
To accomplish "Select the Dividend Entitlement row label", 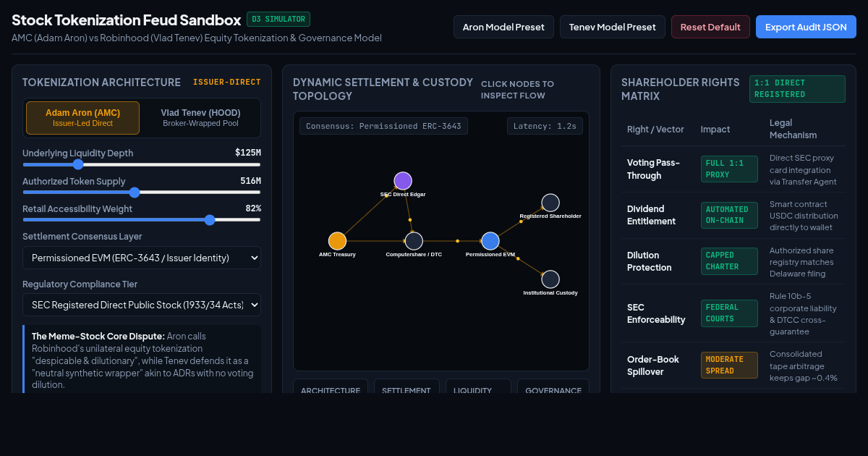I will click(x=651, y=215).
